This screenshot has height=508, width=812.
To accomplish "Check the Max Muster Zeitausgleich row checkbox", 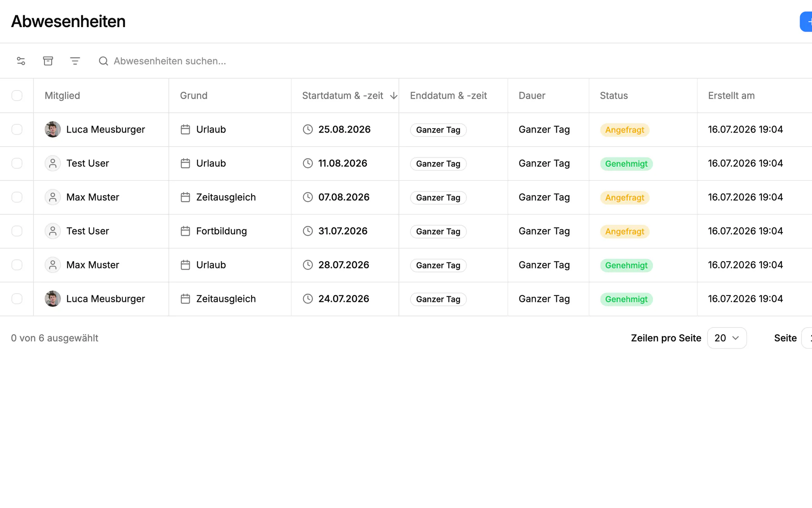I will click(17, 197).
